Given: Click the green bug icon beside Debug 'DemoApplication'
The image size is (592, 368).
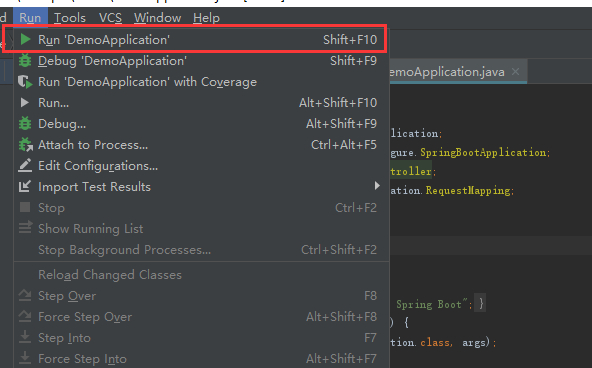Looking at the screenshot, I should pyautogui.click(x=25, y=60).
